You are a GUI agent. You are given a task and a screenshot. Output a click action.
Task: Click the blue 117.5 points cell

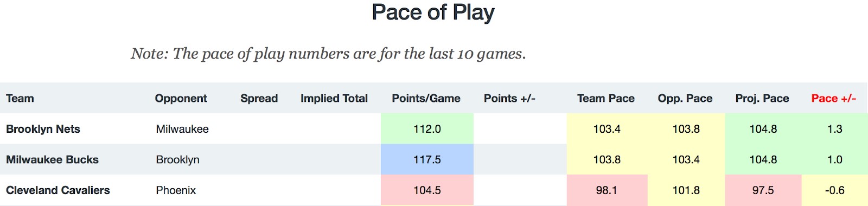[427, 159]
